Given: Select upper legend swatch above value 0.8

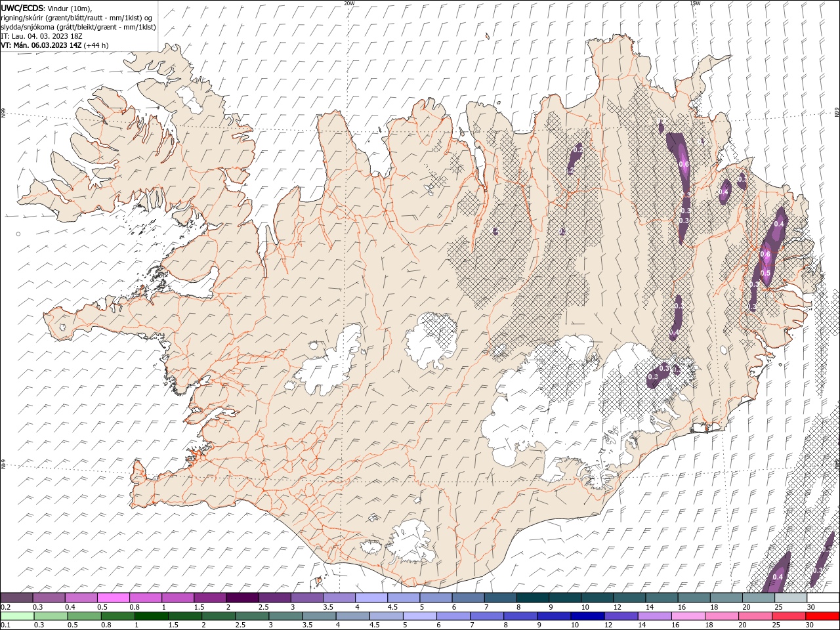Looking at the screenshot, I should (146, 598).
